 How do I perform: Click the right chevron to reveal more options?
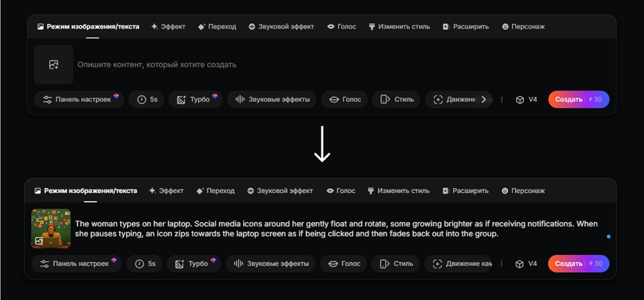coord(484,99)
